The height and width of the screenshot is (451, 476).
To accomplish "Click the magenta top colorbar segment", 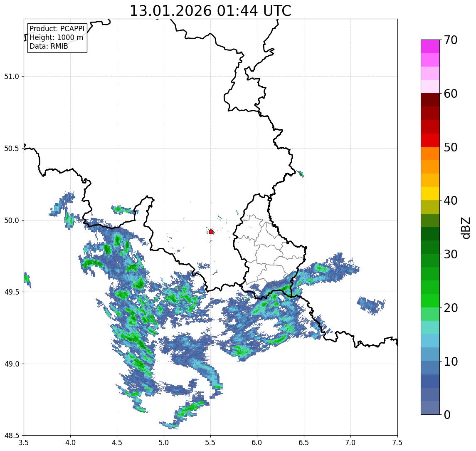I will tap(430, 47).
